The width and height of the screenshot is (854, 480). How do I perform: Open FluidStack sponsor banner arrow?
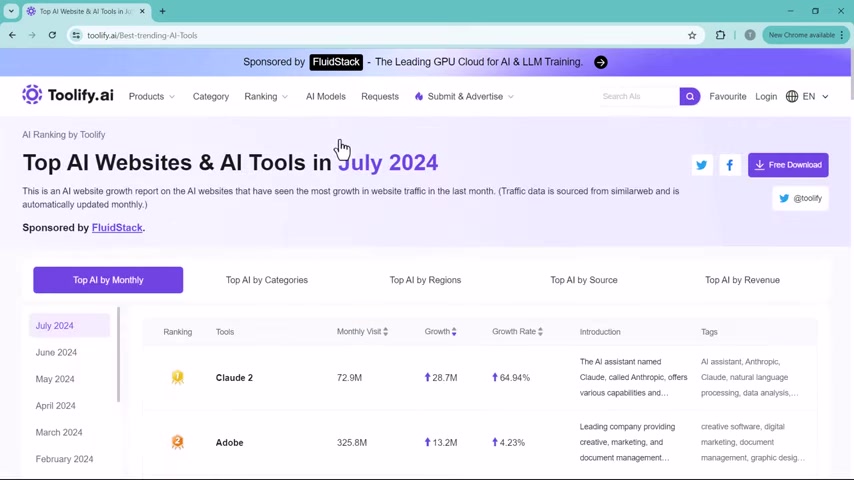[601, 62]
